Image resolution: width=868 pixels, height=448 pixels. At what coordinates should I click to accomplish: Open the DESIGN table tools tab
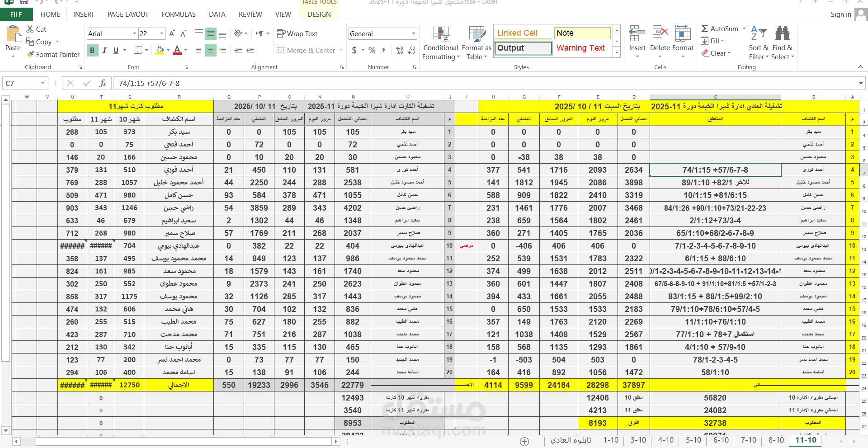pyautogui.click(x=319, y=14)
